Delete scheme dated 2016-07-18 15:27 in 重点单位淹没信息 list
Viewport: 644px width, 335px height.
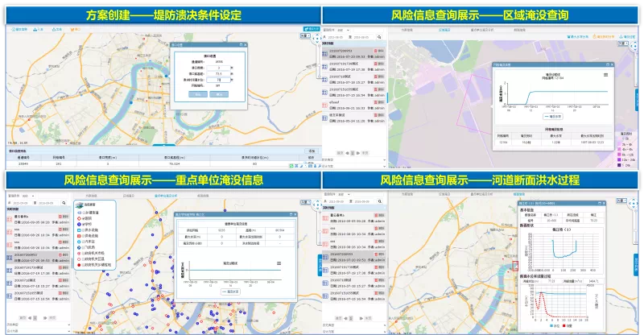(64, 280)
